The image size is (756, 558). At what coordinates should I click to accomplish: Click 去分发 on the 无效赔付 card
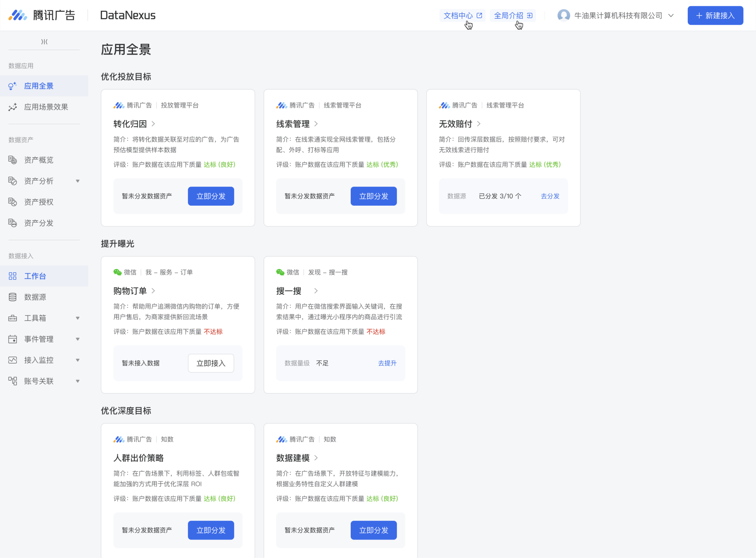pos(550,196)
